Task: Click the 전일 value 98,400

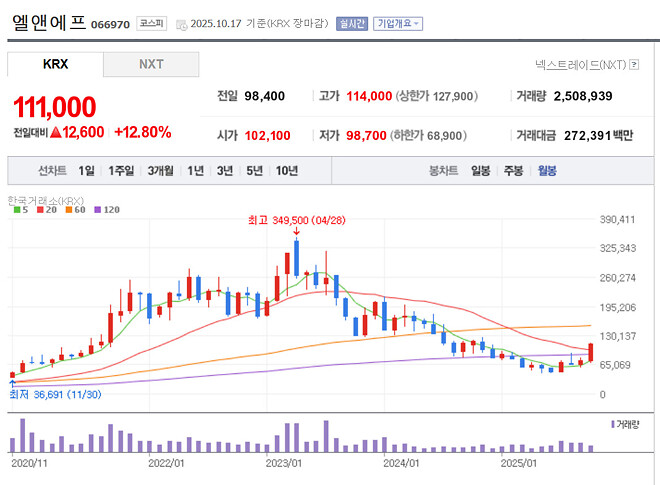Action: pos(264,96)
